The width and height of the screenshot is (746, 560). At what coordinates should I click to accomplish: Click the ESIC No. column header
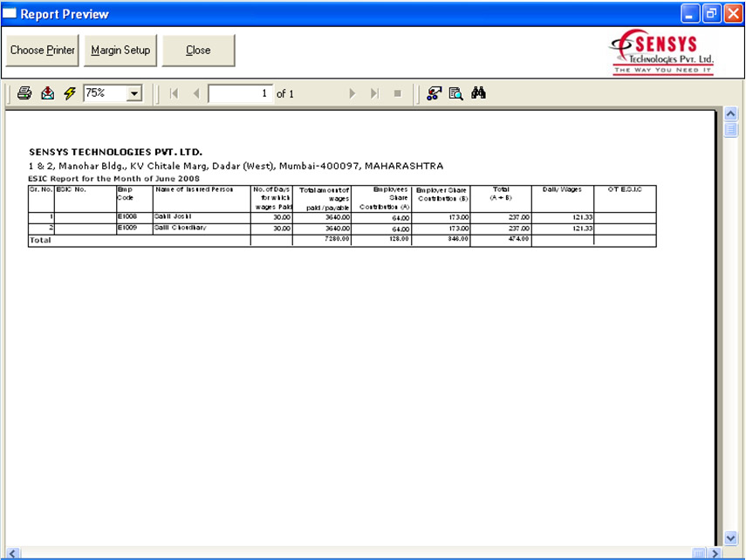click(72, 189)
